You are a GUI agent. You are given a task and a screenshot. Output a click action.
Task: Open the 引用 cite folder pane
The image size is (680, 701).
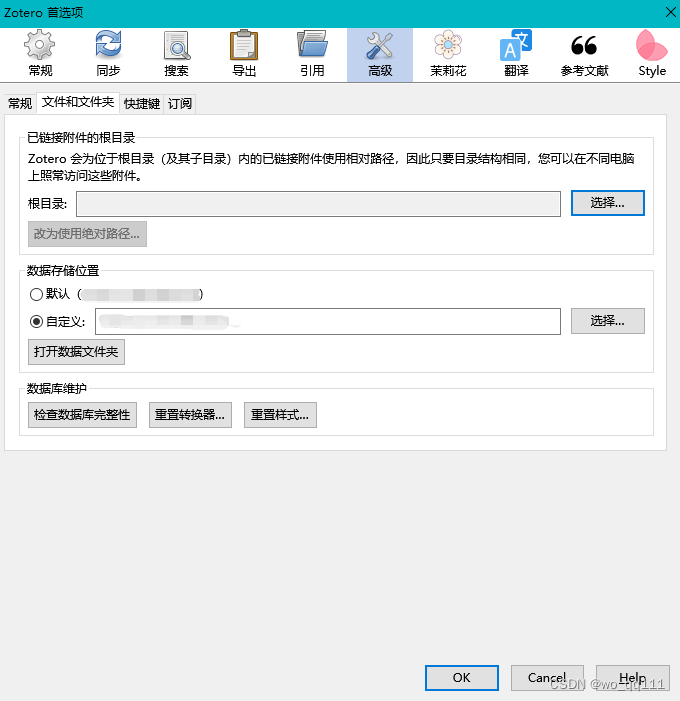[312, 54]
